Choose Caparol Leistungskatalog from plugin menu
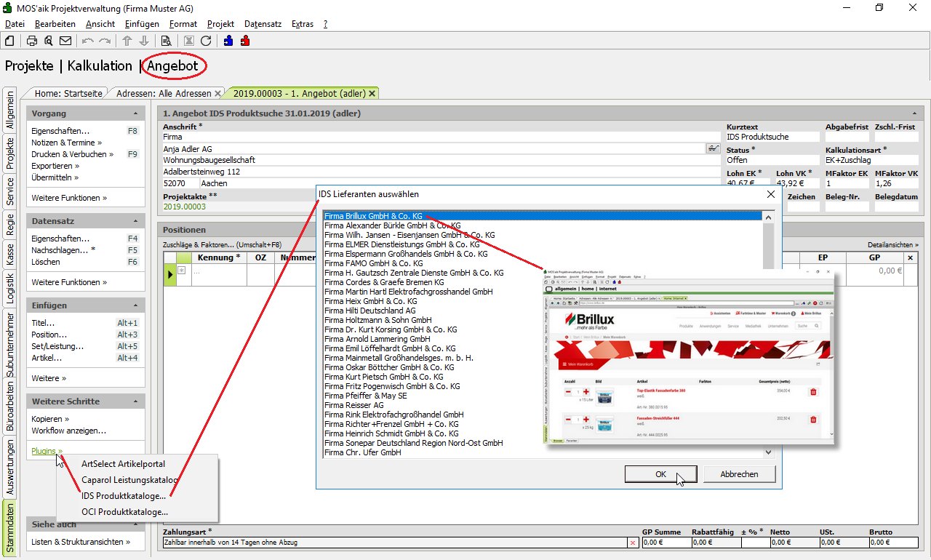 [x=129, y=480]
